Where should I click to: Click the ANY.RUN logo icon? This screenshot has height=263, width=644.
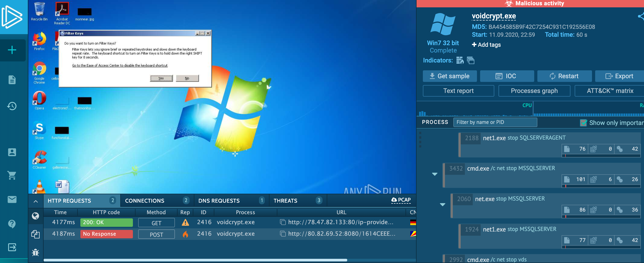12,17
